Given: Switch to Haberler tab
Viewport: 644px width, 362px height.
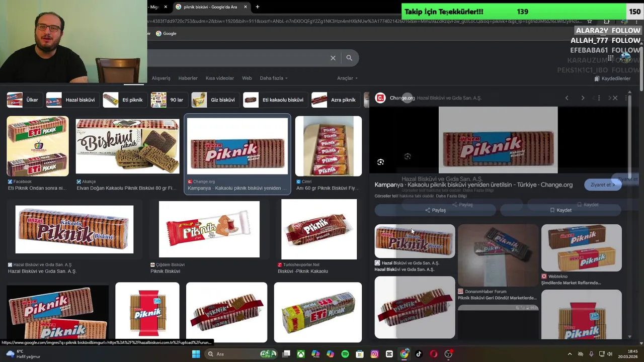Looking at the screenshot, I should 188,78.
